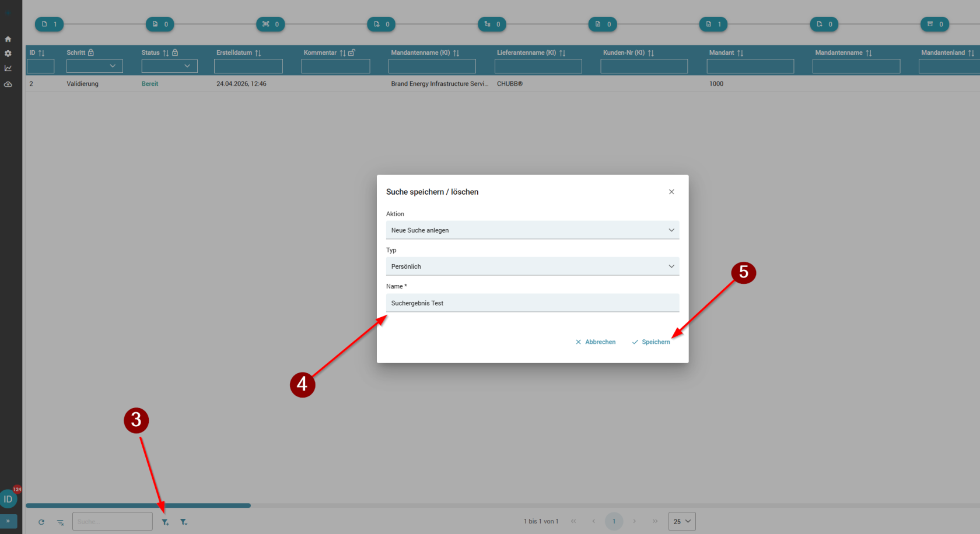
Task: Open the home page from sidebar
Action: click(x=8, y=39)
